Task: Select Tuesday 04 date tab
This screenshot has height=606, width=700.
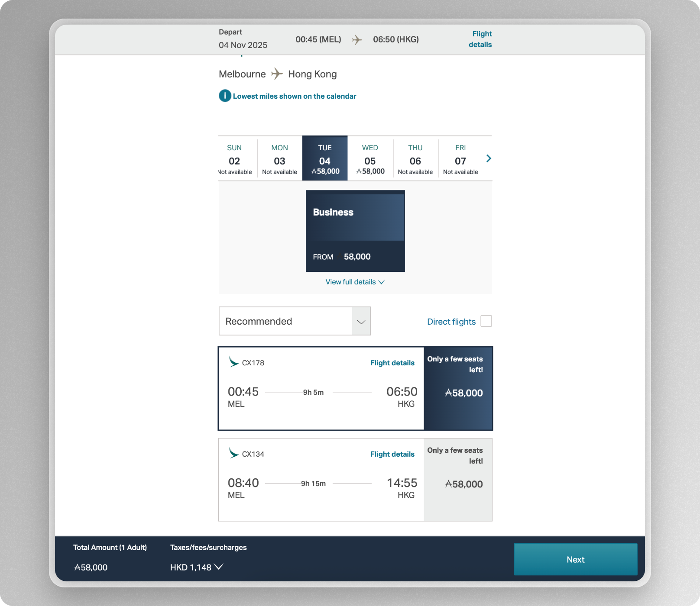Action: (x=325, y=158)
